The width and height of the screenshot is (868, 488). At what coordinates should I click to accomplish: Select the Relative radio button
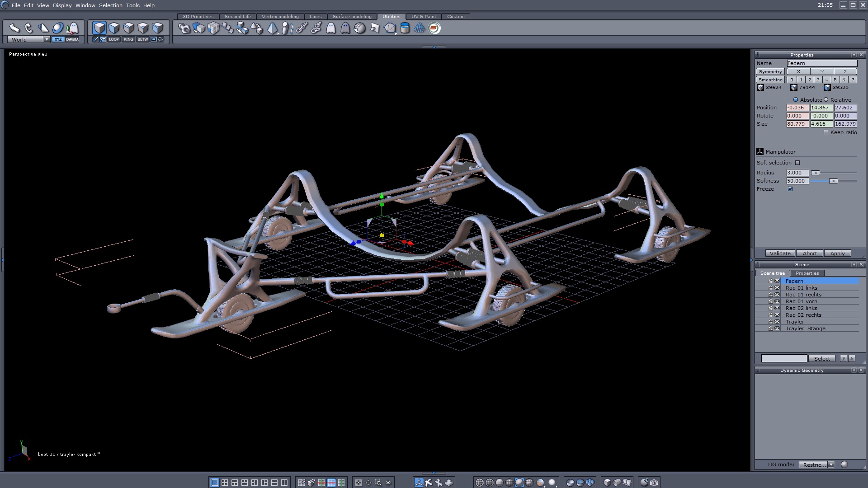(826, 100)
